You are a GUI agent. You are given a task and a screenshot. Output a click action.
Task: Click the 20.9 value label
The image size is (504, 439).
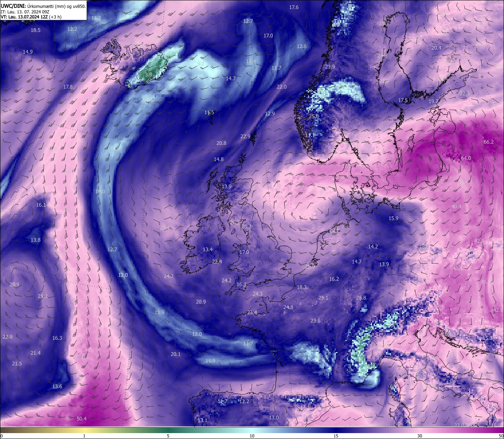click(201, 302)
